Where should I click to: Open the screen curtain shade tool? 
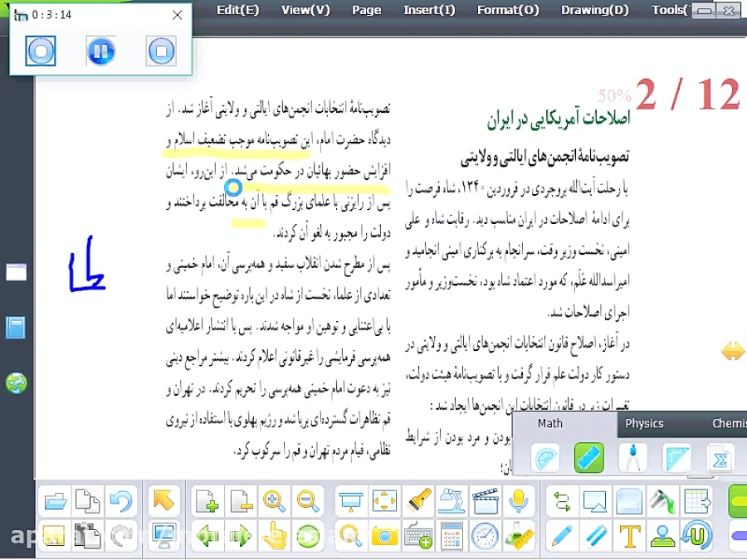coord(348,500)
